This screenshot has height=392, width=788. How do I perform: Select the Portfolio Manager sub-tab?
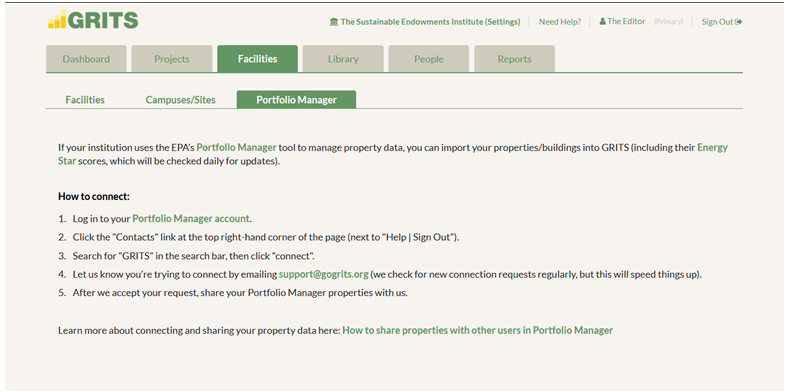pyautogui.click(x=297, y=100)
